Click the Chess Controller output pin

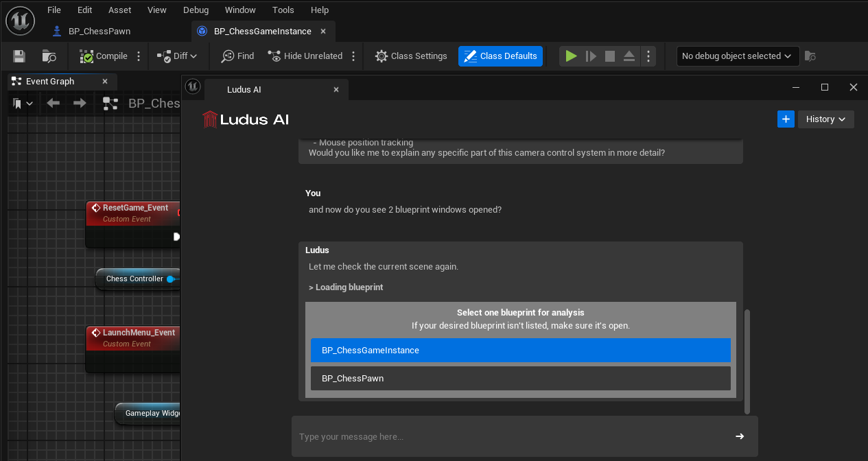(170, 279)
